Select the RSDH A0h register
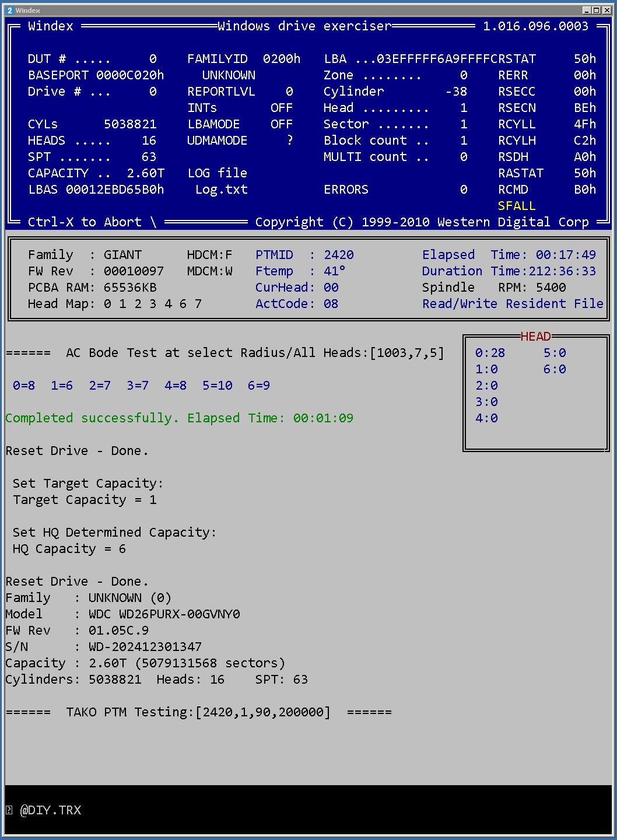This screenshot has width=617, height=840. (547, 157)
